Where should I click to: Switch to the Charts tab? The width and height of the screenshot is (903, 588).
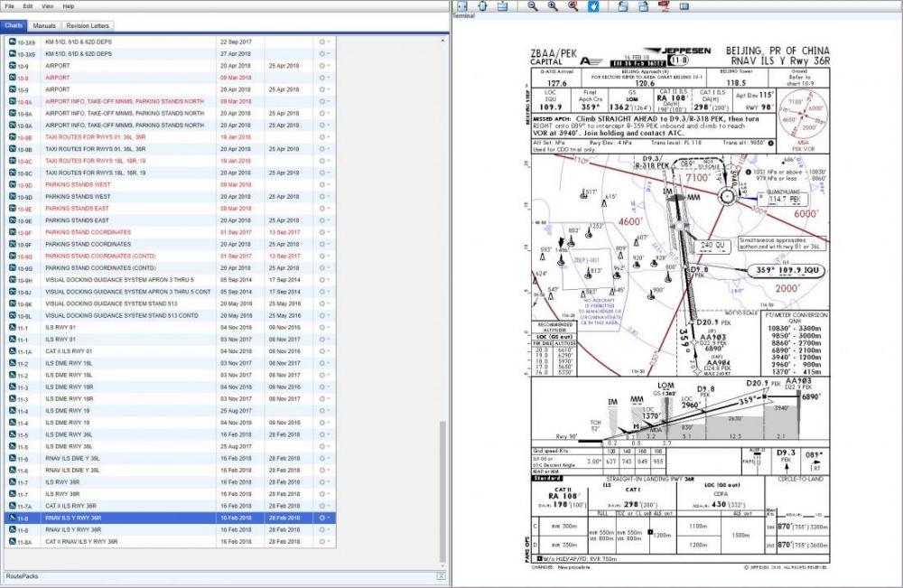[x=14, y=26]
